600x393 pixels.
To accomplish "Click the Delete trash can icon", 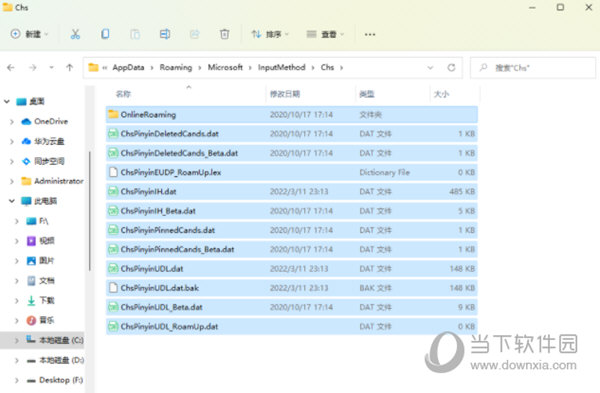I will 225,34.
